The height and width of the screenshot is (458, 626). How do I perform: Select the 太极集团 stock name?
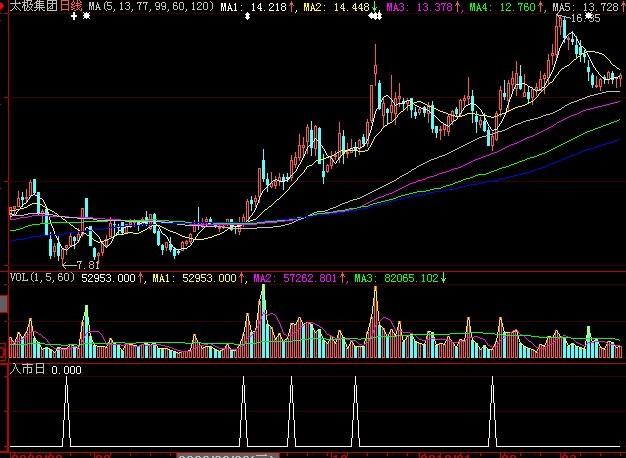[x=33, y=7]
